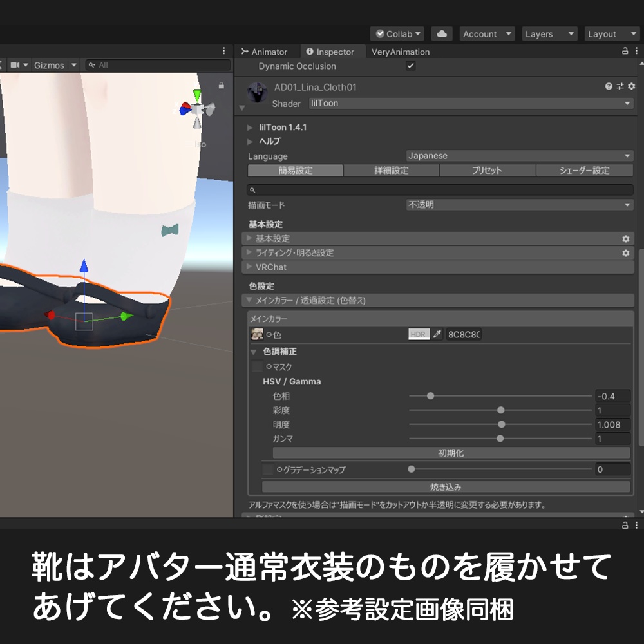Click the cloud services icon

[442, 34]
